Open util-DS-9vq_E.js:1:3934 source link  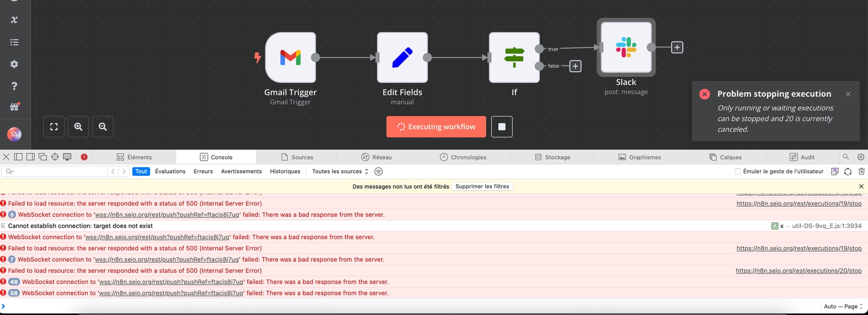827,226
